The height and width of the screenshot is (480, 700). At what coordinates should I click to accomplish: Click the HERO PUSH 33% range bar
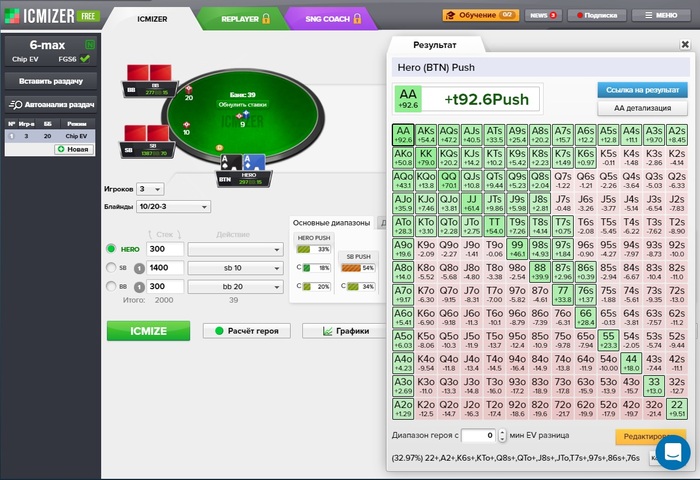[x=313, y=249]
